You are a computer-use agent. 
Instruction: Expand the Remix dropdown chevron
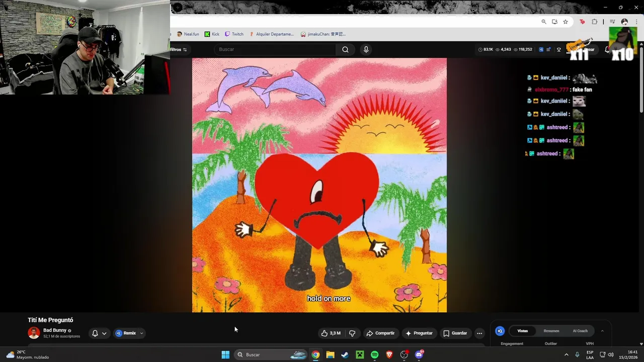pos(141,333)
